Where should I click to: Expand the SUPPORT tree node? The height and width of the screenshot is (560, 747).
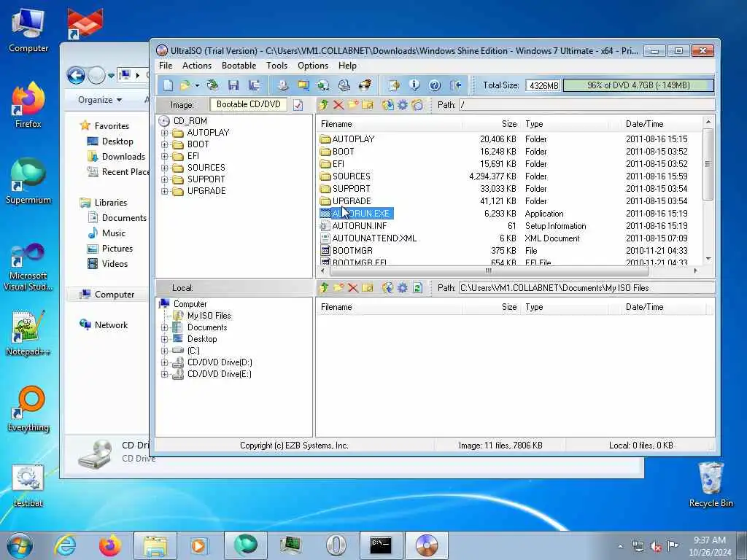(165, 179)
